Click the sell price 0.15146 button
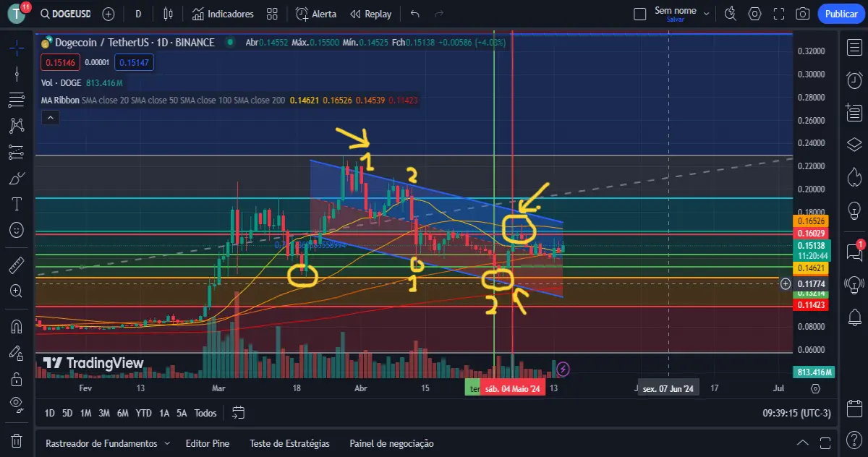868x457 pixels. 59,63
